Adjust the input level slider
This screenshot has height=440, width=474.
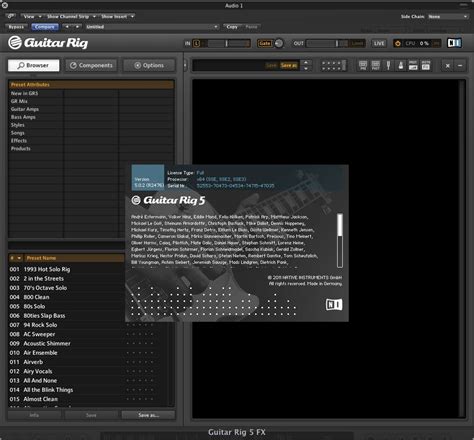[226, 43]
